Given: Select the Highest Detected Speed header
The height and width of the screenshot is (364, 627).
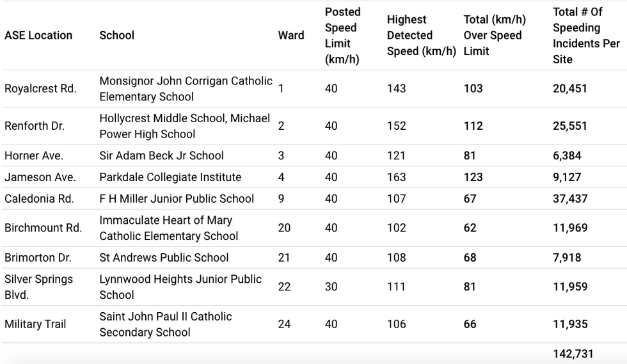Looking at the screenshot, I should tap(420, 36).
